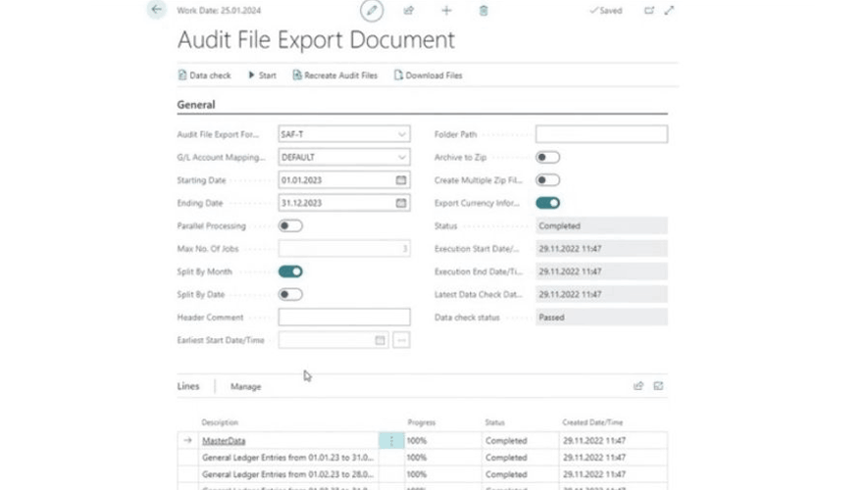Screen dimensions: 868x490
Task: Click the Saved indicator at top
Action: pos(606,11)
